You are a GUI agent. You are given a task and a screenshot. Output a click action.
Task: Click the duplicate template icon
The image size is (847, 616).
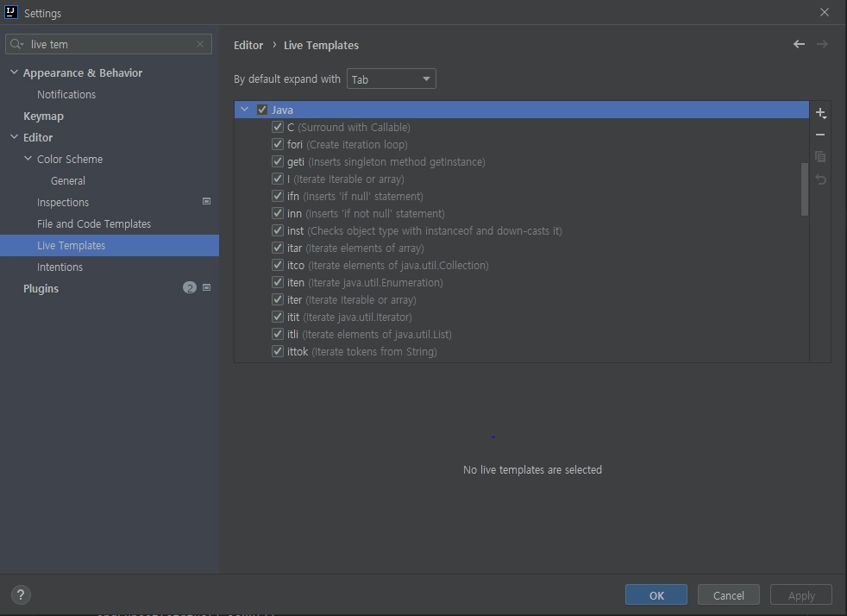(820, 157)
